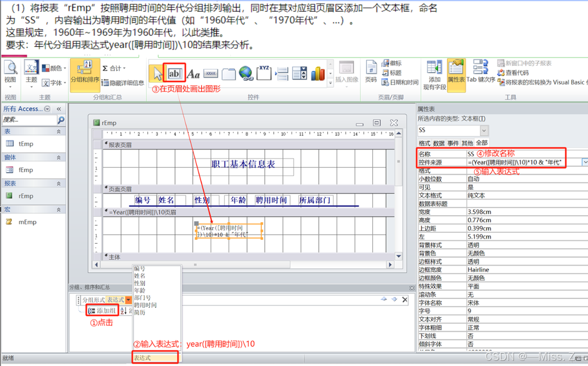Screen dimensions: 588x366
Task: Select the Insert Page Break control
Action: click(282, 73)
